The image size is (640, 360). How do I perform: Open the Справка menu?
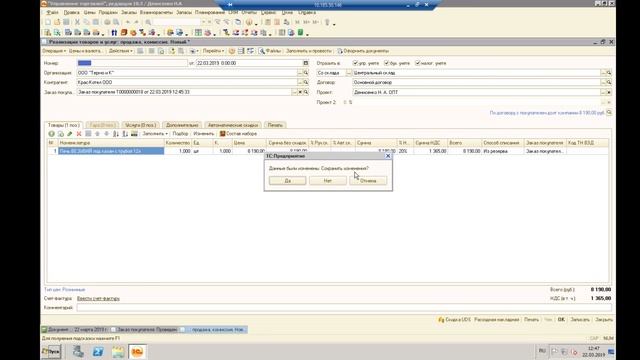(307, 13)
